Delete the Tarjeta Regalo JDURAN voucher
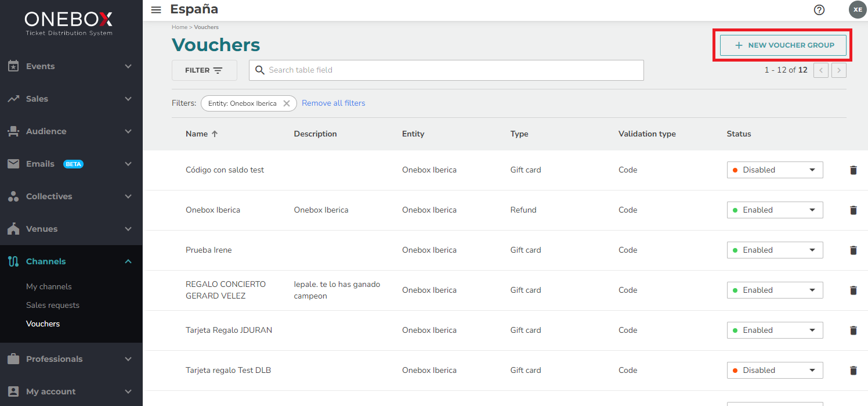This screenshot has width=868, height=406. [x=853, y=330]
